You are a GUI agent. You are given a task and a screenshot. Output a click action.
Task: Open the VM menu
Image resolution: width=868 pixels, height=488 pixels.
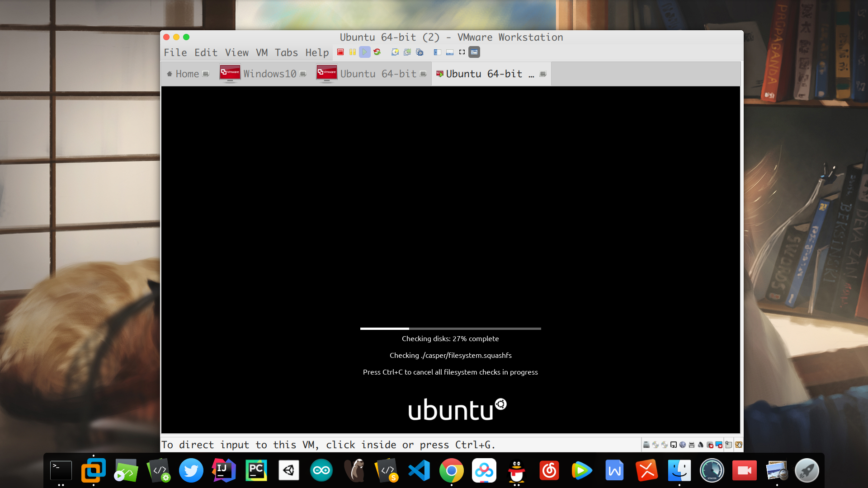(261, 52)
